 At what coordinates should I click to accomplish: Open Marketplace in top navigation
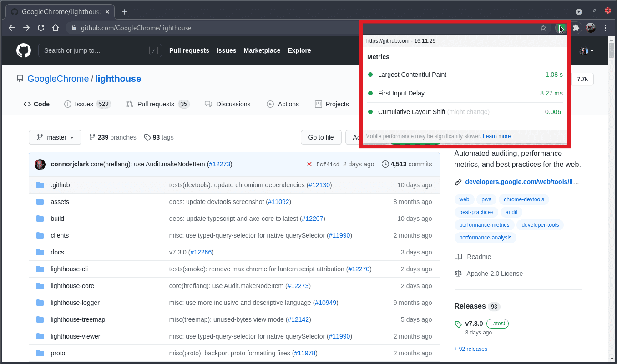(262, 50)
